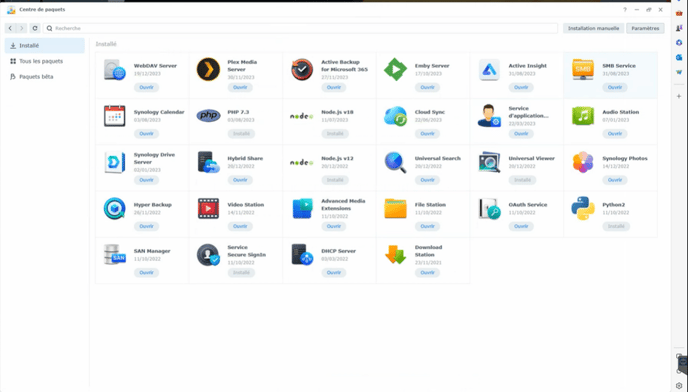Click the Universal Search icon
The image size is (688, 392).
coord(395,162)
